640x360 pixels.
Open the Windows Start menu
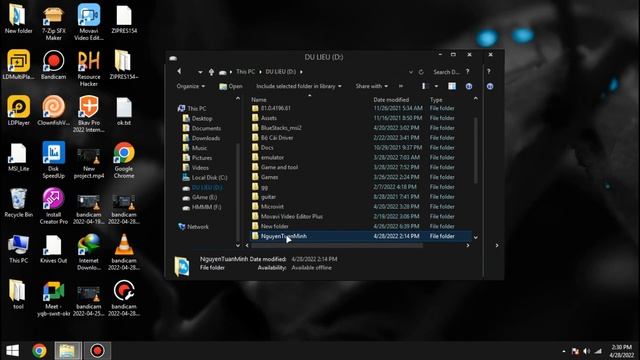pos(12,351)
